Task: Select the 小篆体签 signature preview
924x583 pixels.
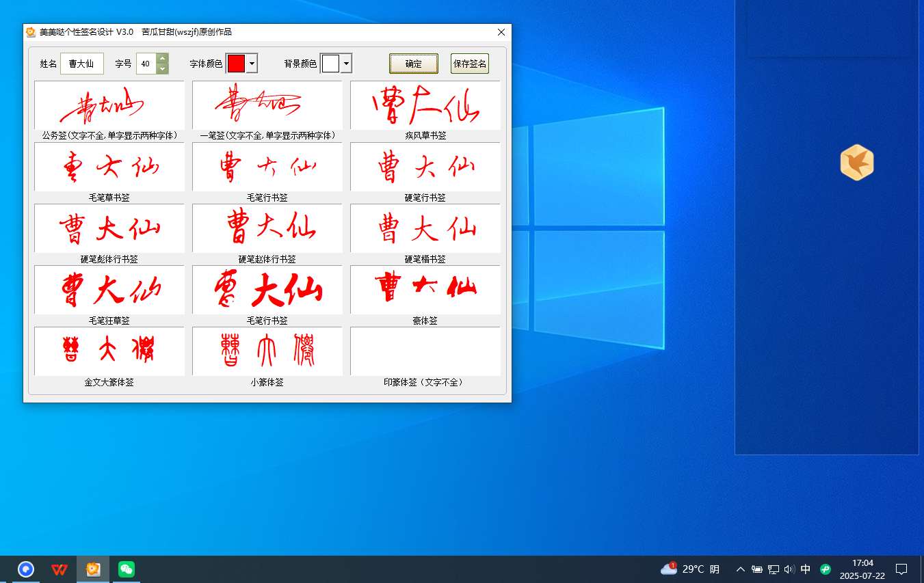Action: coord(267,351)
